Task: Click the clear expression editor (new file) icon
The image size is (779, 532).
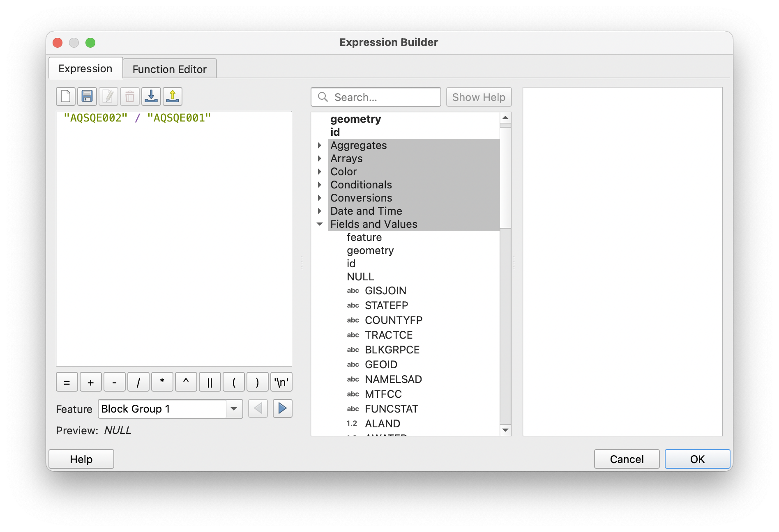Action: (x=66, y=96)
